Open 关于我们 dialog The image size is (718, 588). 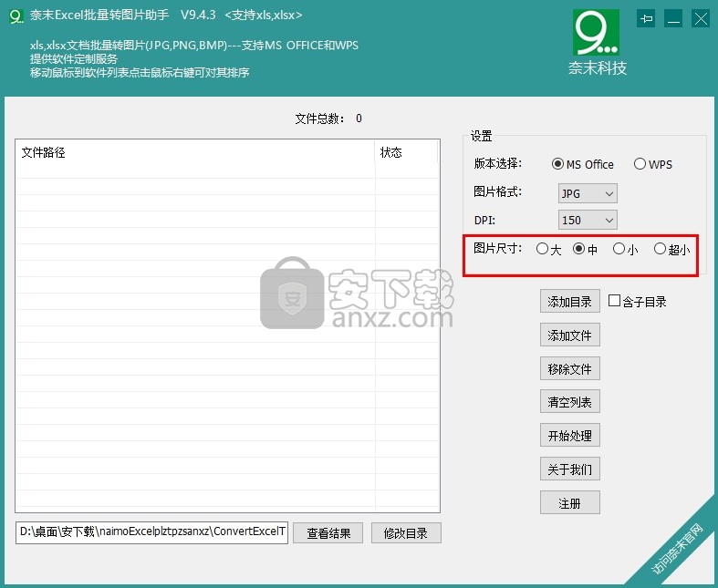(569, 469)
